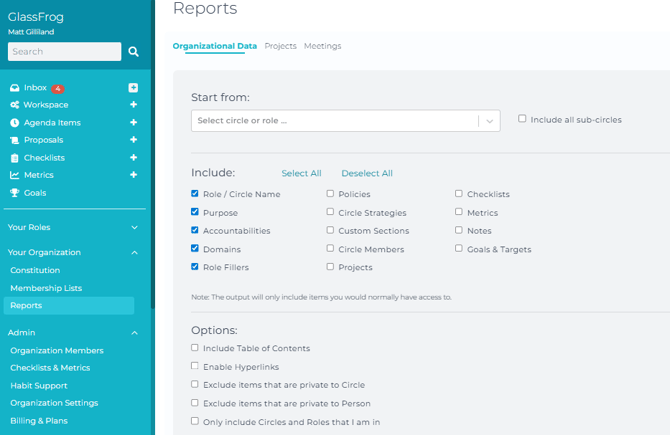Click the Deselect All link
Screen dimensions: 670x435
click(367, 173)
